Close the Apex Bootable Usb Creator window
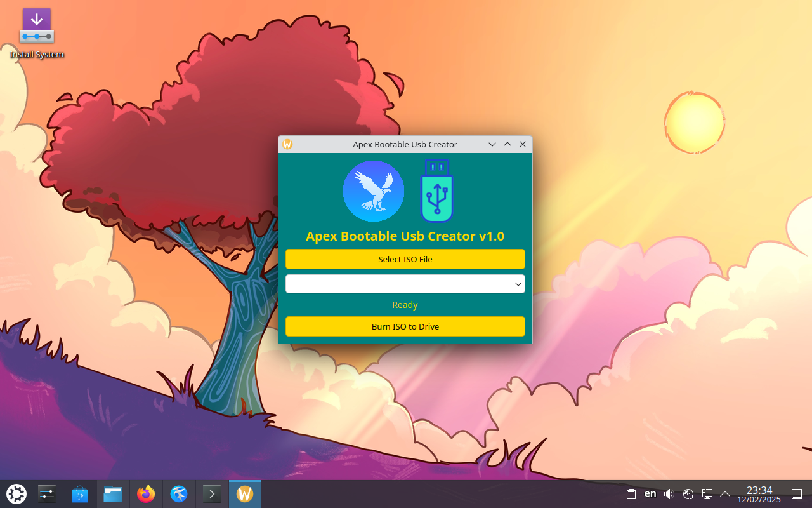Image resolution: width=812 pixels, height=508 pixels. (523, 144)
